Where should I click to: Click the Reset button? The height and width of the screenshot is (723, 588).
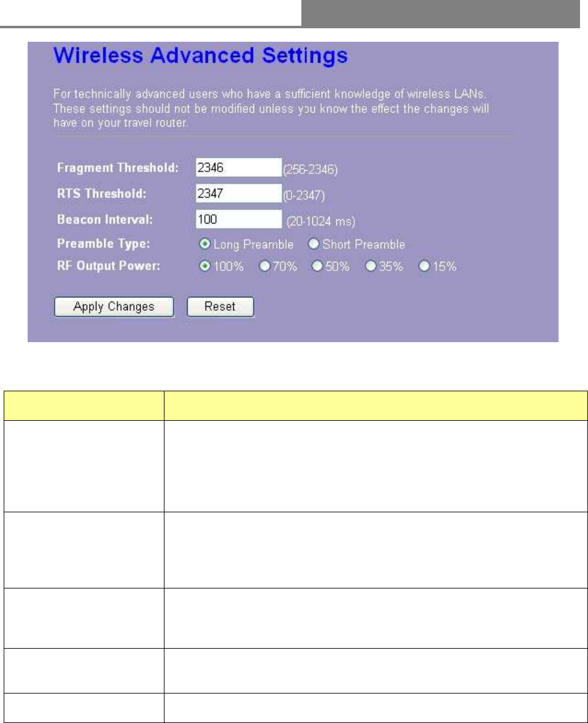coord(220,307)
